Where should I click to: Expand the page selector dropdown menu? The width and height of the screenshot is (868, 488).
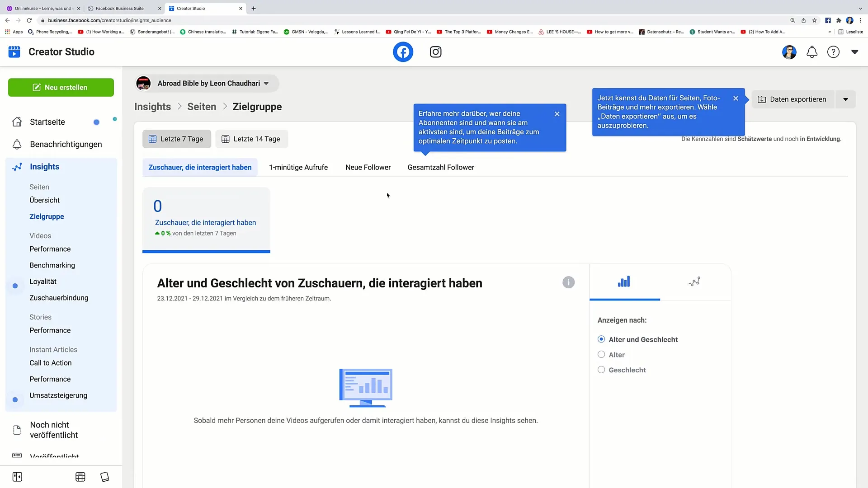click(267, 84)
